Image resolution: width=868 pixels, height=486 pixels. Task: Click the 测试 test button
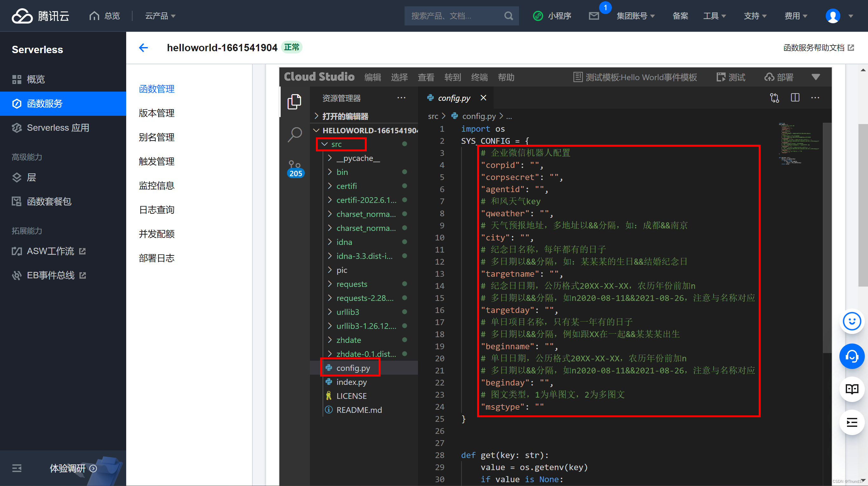click(730, 77)
